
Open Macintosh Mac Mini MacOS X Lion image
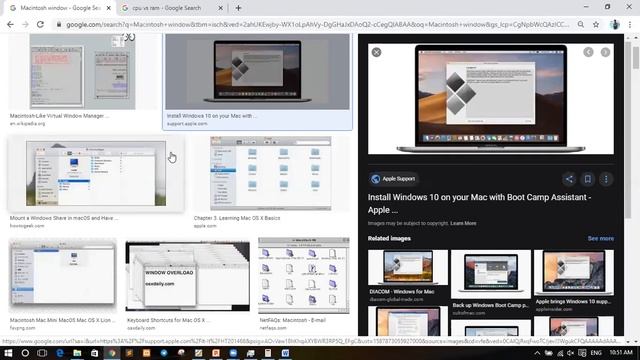click(x=62, y=276)
